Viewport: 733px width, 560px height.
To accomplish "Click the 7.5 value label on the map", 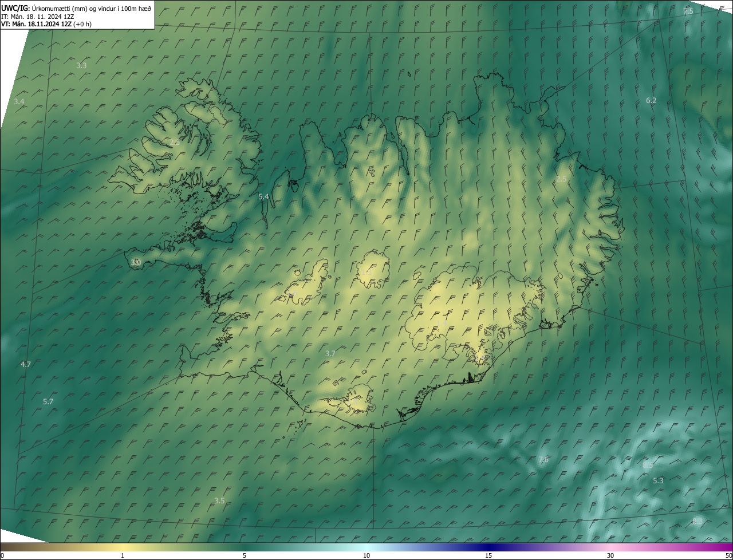I will [x=688, y=11].
